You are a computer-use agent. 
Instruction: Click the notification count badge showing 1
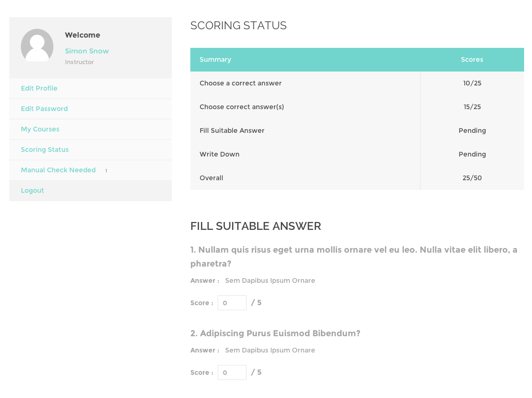coord(106,171)
